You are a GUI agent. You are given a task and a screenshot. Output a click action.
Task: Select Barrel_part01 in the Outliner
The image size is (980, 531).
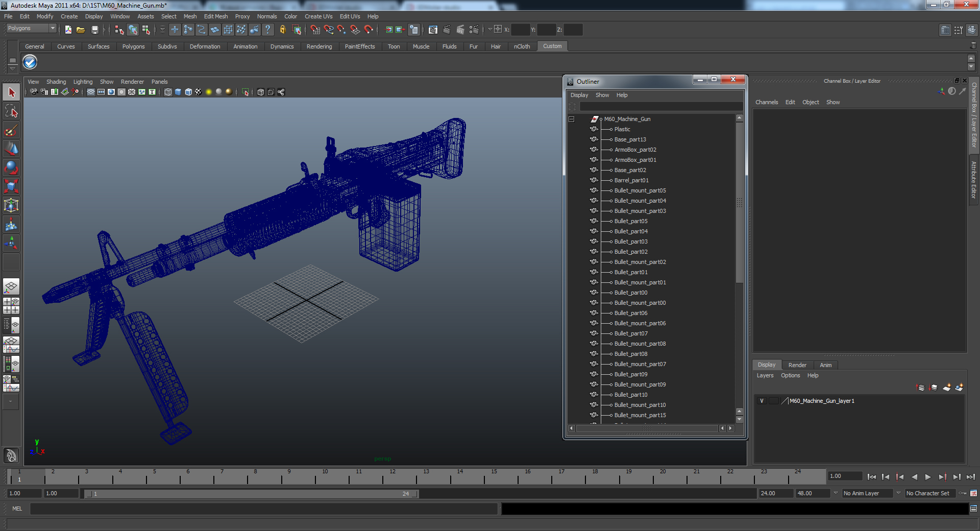pos(631,180)
